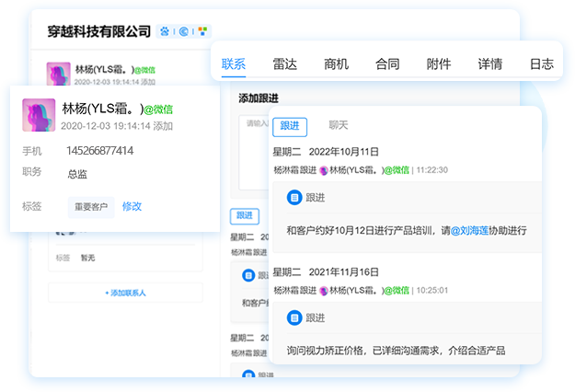Open the 合同 tab

pyautogui.click(x=387, y=64)
